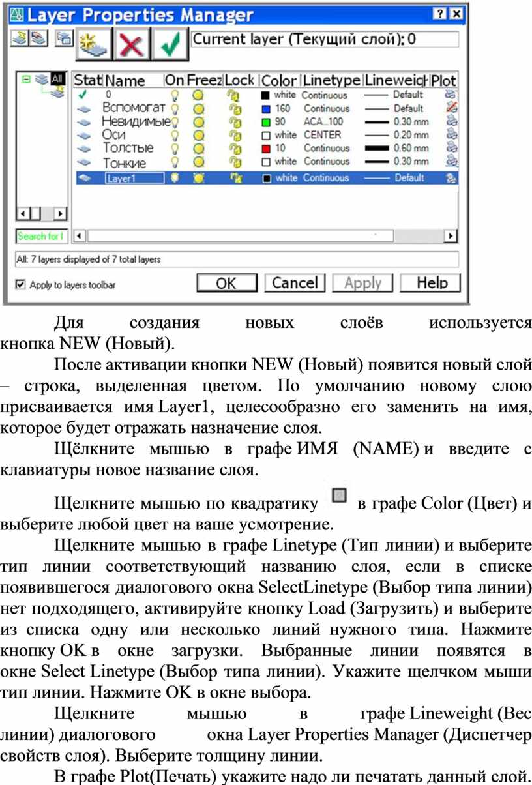This screenshot has width=532, height=785.
Task: Click the green color swatch of layer Невидимые
Action: tap(265, 122)
